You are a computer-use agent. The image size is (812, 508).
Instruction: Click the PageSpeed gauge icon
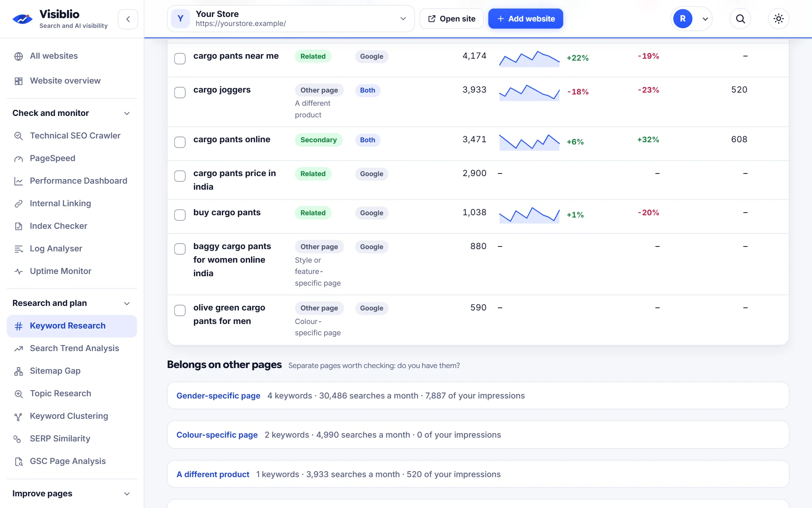[18, 158]
